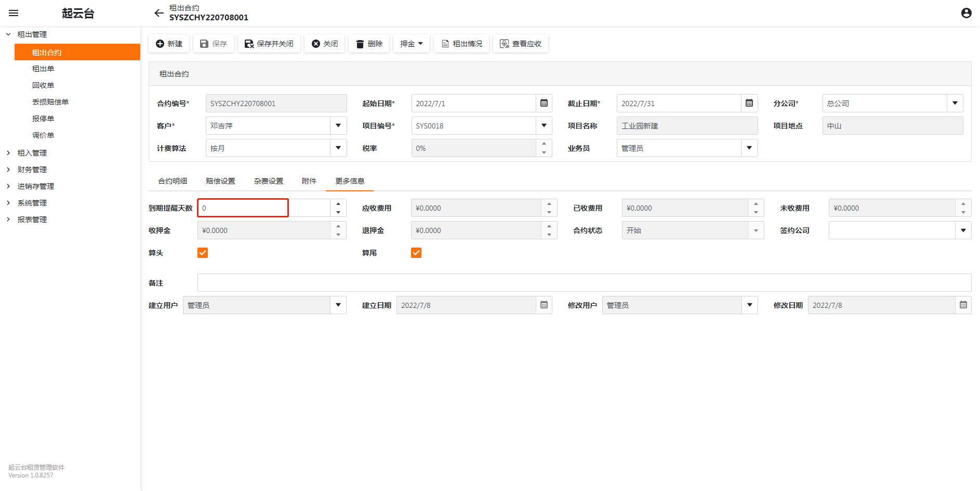Image resolution: width=980 pixels, height=491 pixels.
Task: Expand the 建立用户 dropdown
Action: (338, 305)
